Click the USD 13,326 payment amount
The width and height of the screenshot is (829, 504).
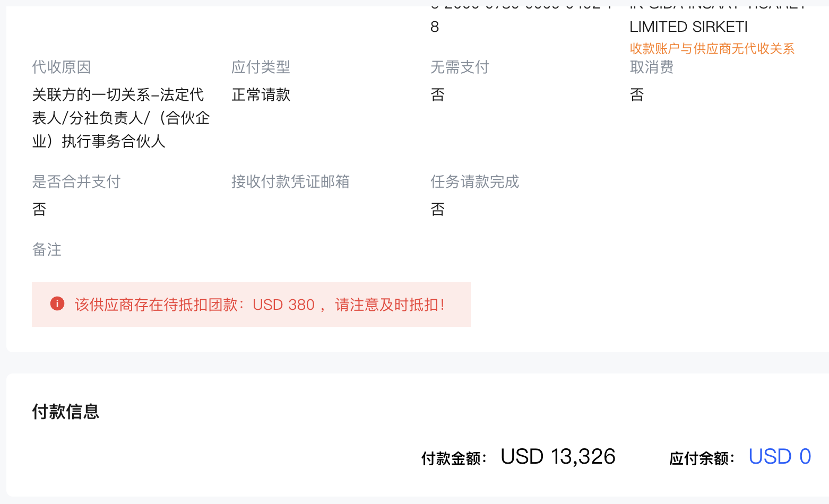point(558,457)
